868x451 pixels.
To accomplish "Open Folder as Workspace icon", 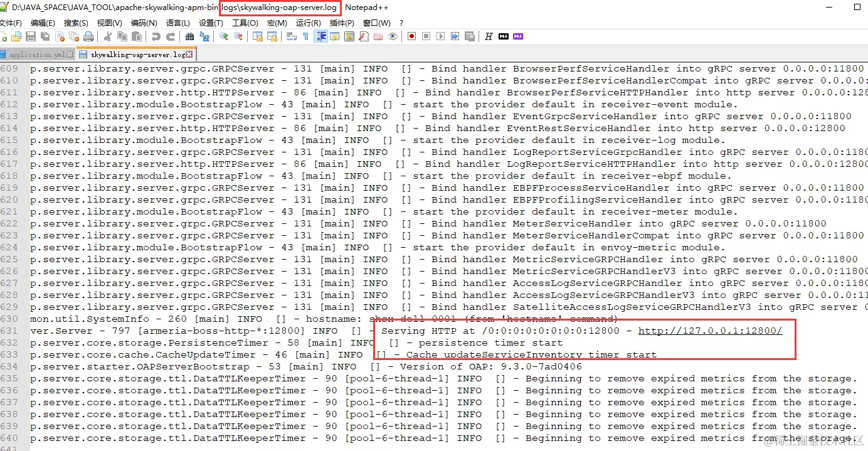I will coord(378,36).
